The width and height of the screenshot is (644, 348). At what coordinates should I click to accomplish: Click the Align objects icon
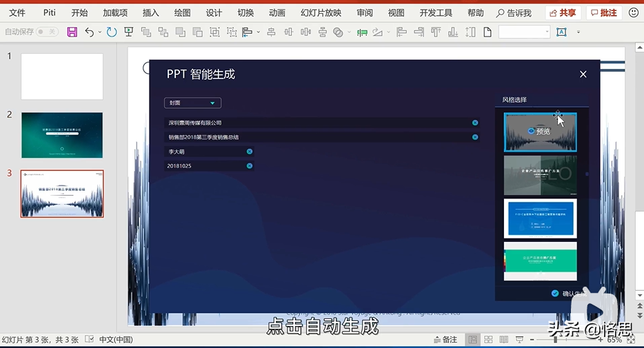coord(248,32)
